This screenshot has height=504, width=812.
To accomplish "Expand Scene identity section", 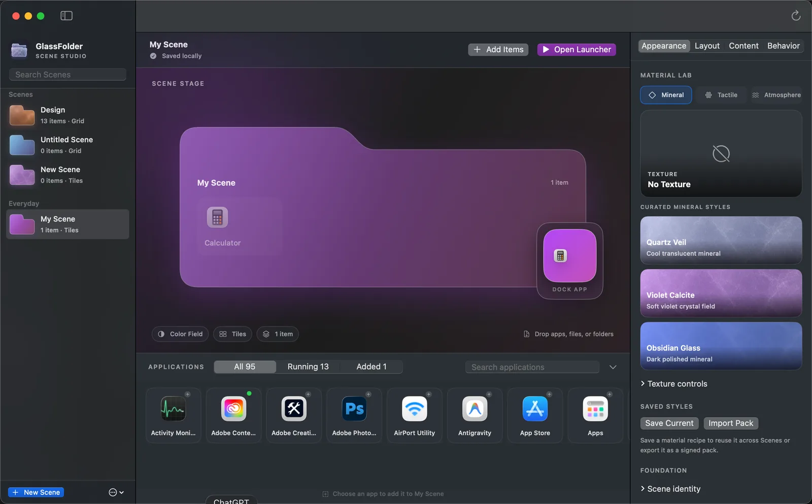I will click(x=670, y=489).
